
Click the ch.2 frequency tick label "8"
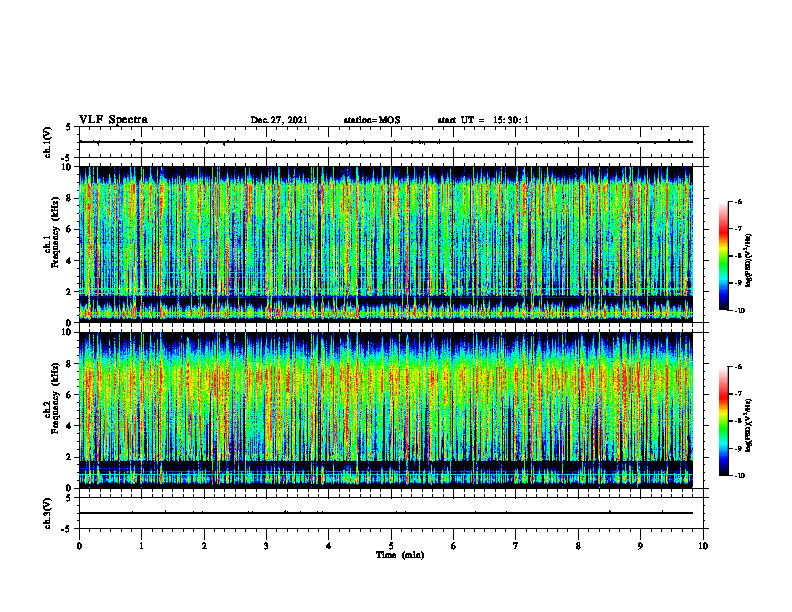[x=70, y=364]
